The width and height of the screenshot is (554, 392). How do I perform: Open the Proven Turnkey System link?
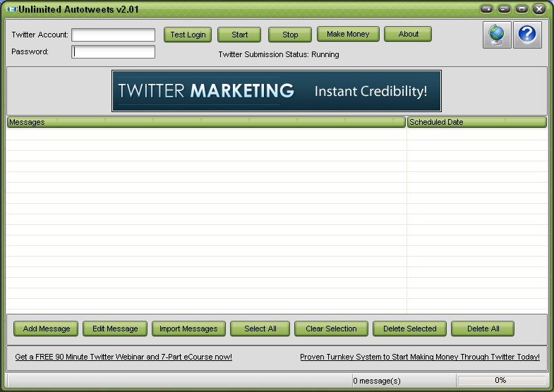(420, 357)
